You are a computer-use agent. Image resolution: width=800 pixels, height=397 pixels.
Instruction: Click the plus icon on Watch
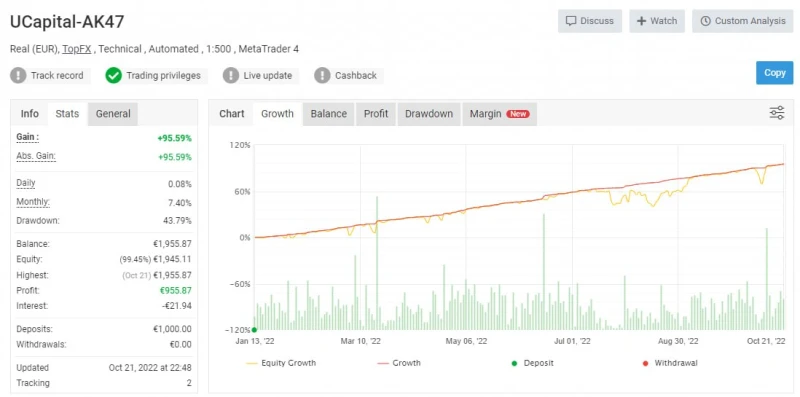pyautogui.click(x=641, y=21)
